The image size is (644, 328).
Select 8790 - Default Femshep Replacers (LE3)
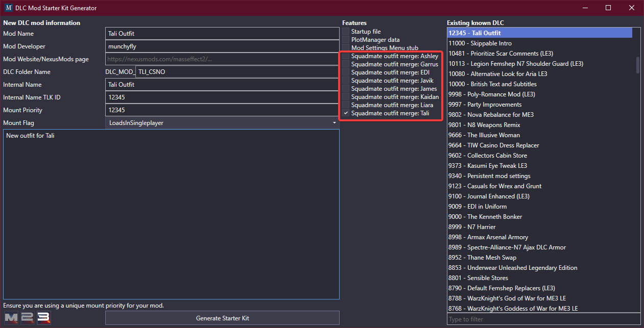tap(539, 288)
